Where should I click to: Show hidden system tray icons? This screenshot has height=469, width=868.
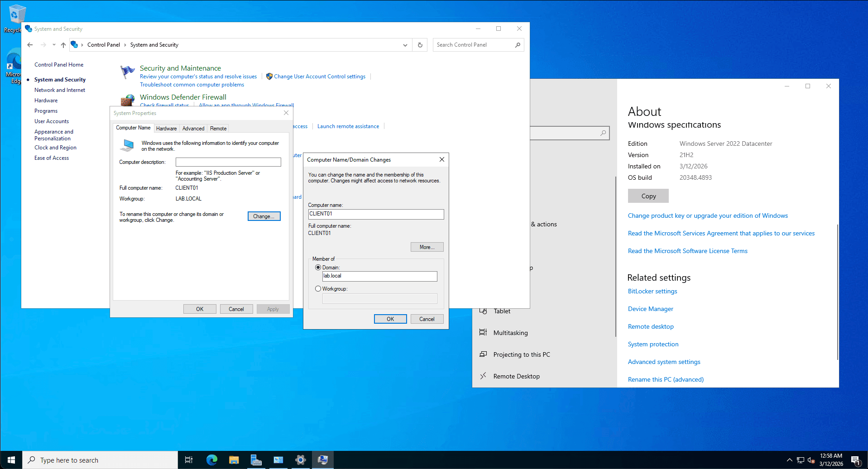tap(789, 460)
